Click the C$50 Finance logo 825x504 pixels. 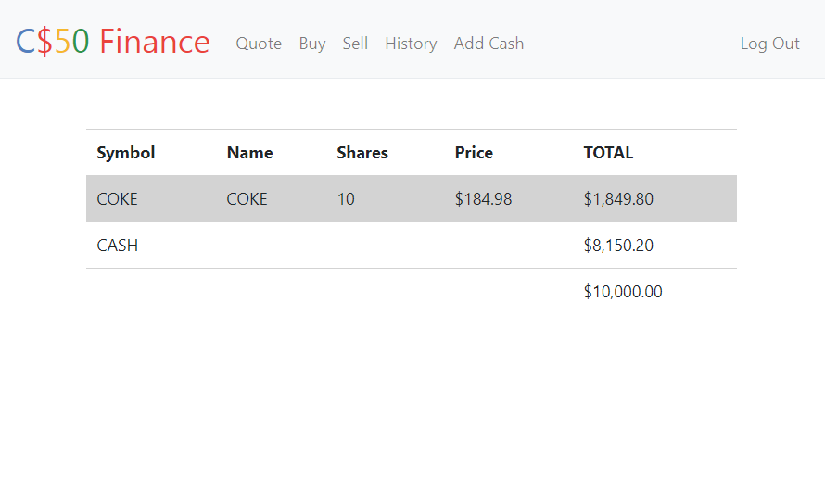click(113, 42)
